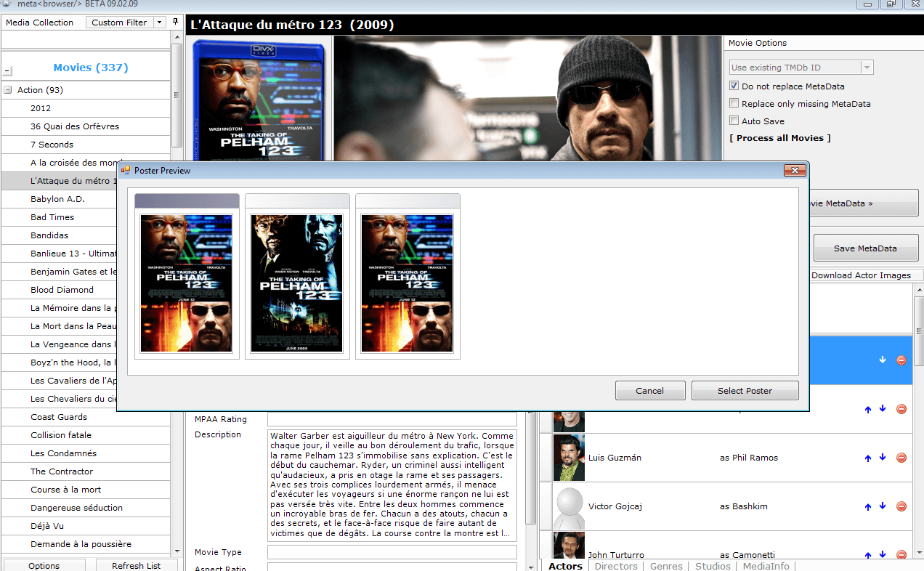The image size is (924, 571).
Task: Open the Custom Filter dropdown
Action: 160,23
